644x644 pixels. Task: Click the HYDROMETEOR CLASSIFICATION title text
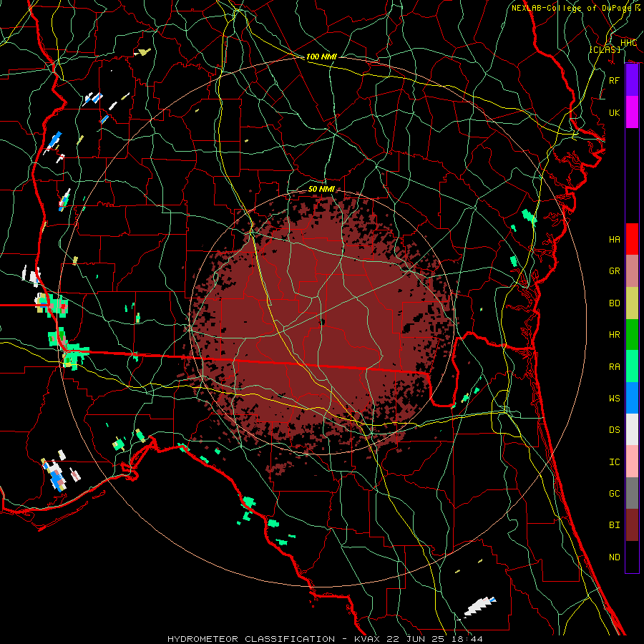tap(251, 639)
